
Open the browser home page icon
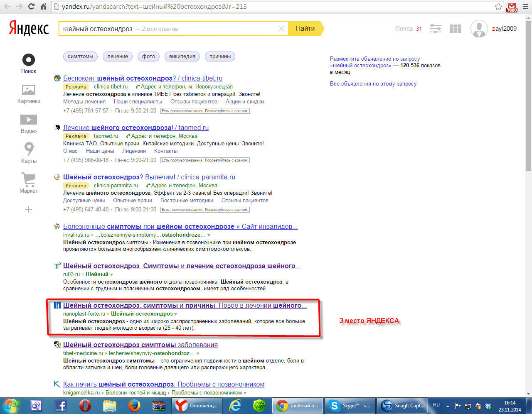[x=43, y=7]
